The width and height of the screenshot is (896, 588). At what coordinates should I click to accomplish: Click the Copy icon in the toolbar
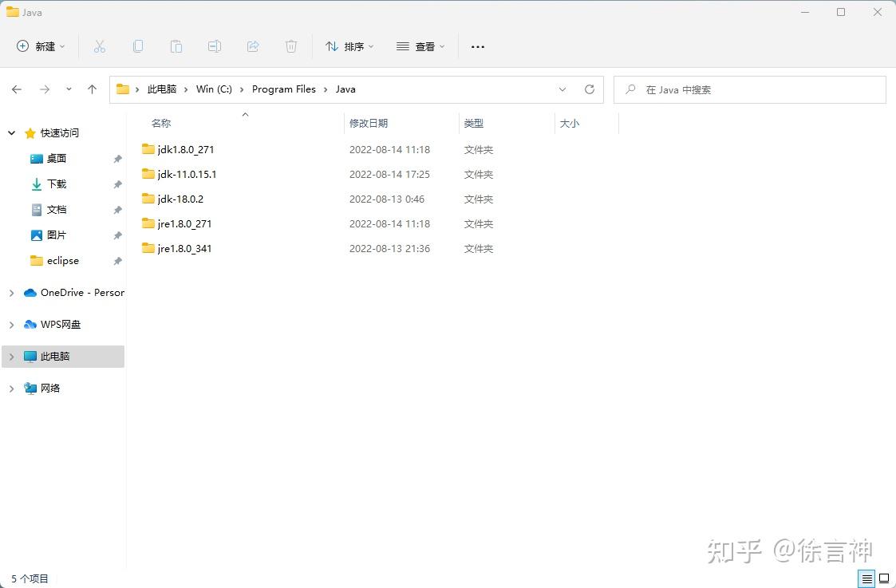[x=138, y=46]
